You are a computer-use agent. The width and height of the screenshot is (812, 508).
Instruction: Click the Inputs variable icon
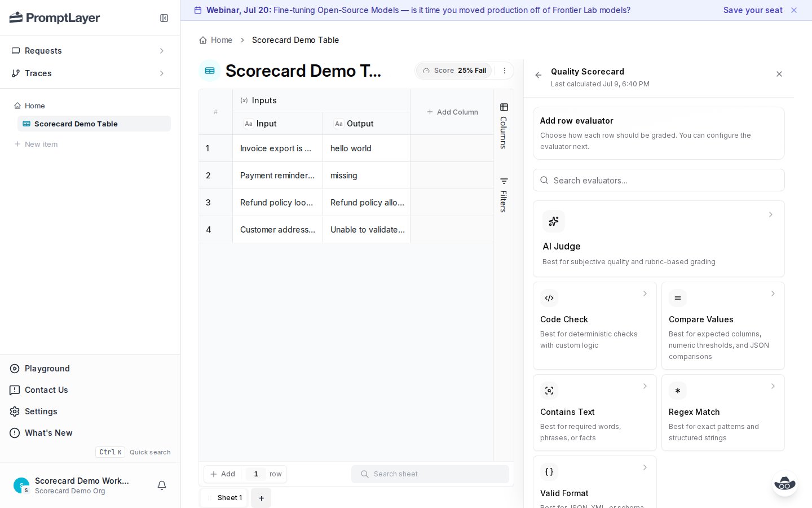(x=244, y=100)
